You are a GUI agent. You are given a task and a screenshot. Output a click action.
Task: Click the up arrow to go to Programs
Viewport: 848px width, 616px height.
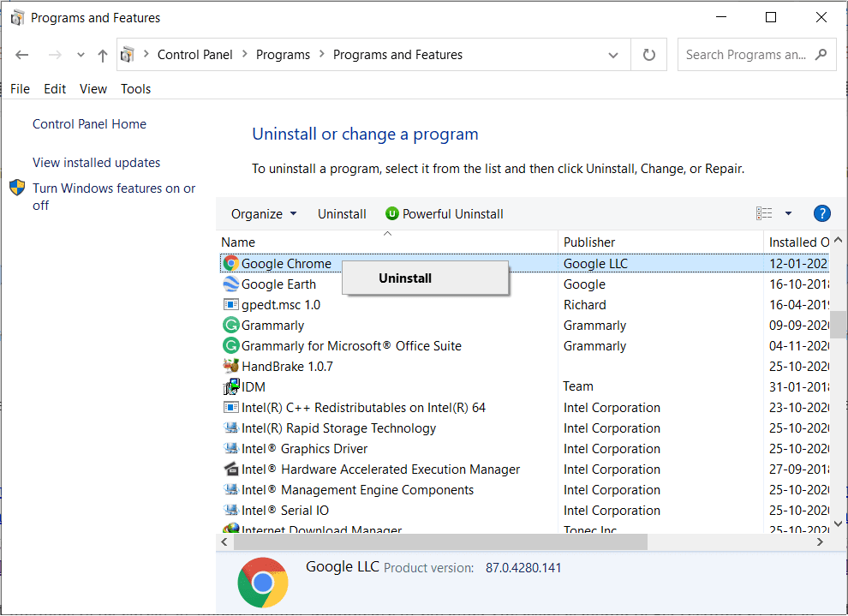101,54
